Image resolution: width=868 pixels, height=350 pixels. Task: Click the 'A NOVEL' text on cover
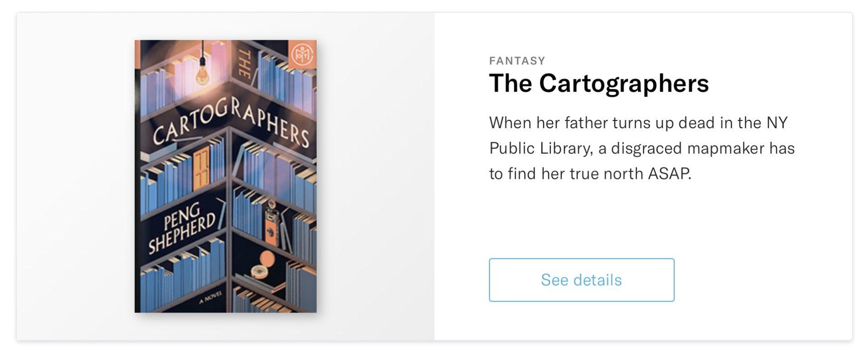[210, 297]
